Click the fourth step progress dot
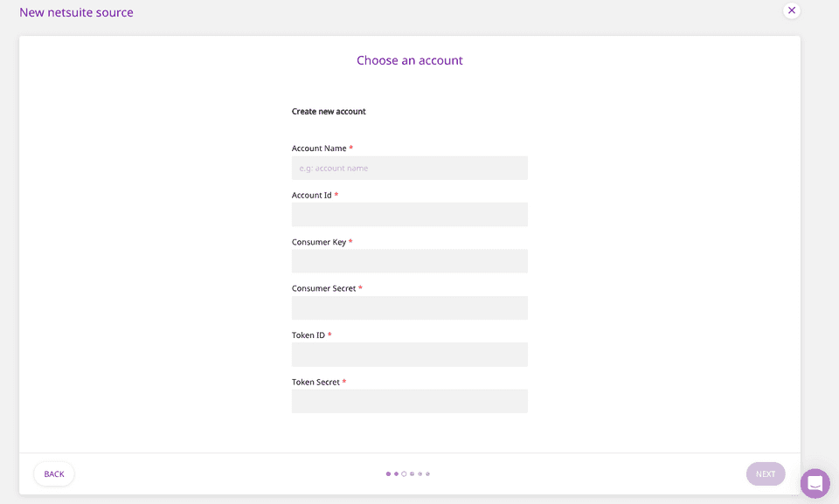This screenshot has width=839, height=504. pyautogui.click(x=412, y=474)
